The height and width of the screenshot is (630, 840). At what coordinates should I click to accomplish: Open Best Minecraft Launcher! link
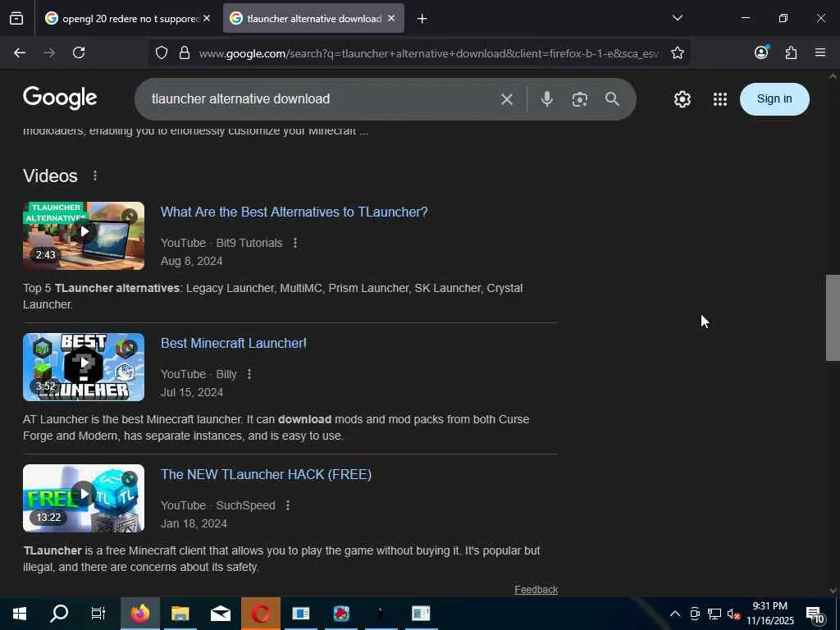[x=234, y=344]
